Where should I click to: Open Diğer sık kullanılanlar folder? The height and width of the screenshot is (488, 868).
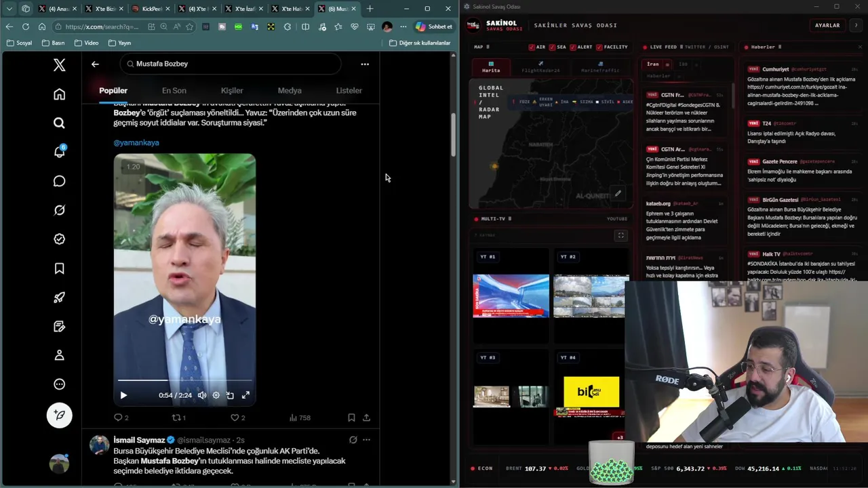[x=420, y=43]
